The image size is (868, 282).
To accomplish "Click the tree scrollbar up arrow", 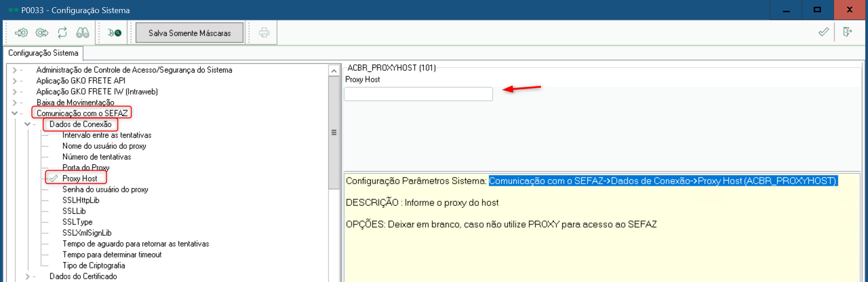I will (x=334, y=71).
